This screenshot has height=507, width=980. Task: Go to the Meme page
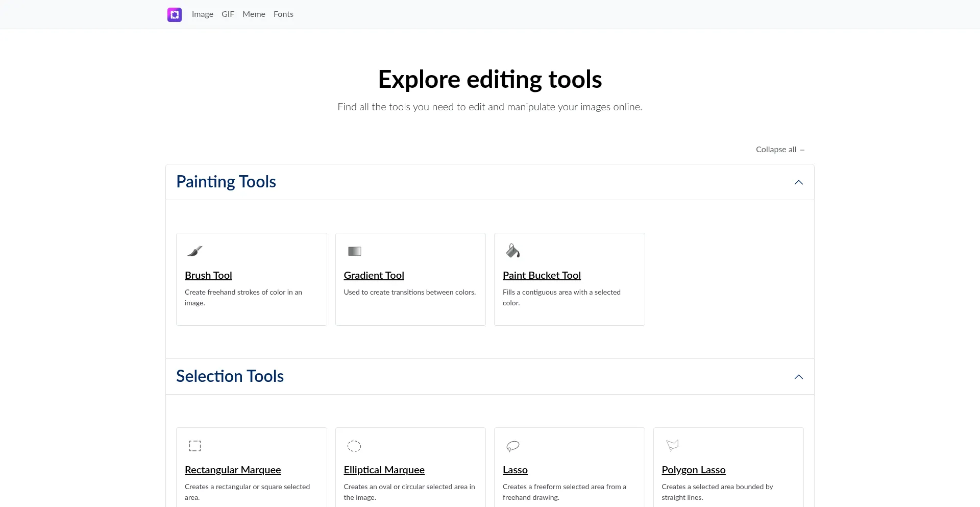click(254, 14)
